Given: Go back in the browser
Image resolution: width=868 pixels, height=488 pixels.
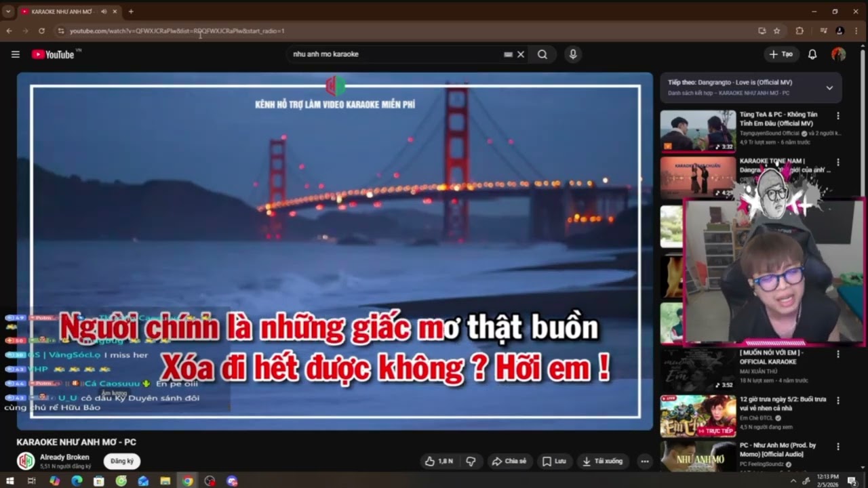Looking at the screenshot, I should click(9, 30).
